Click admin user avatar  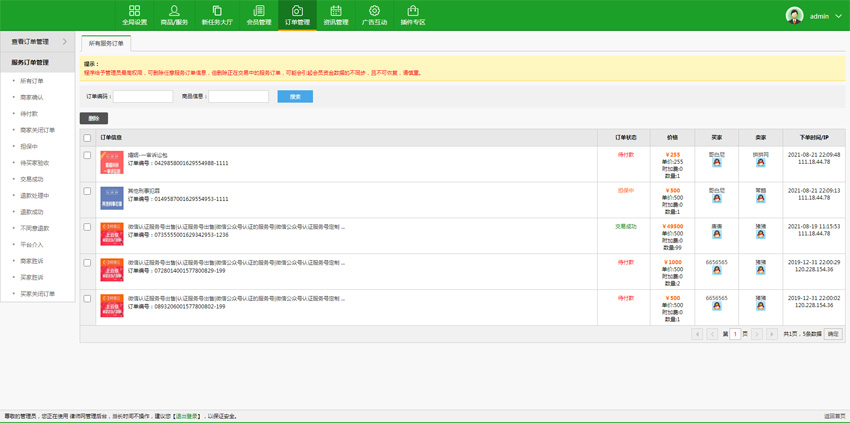point(794,16)
